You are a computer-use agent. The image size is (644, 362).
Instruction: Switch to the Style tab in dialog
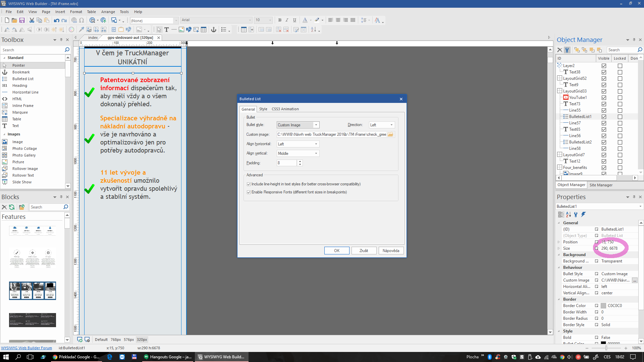(263, 109)
